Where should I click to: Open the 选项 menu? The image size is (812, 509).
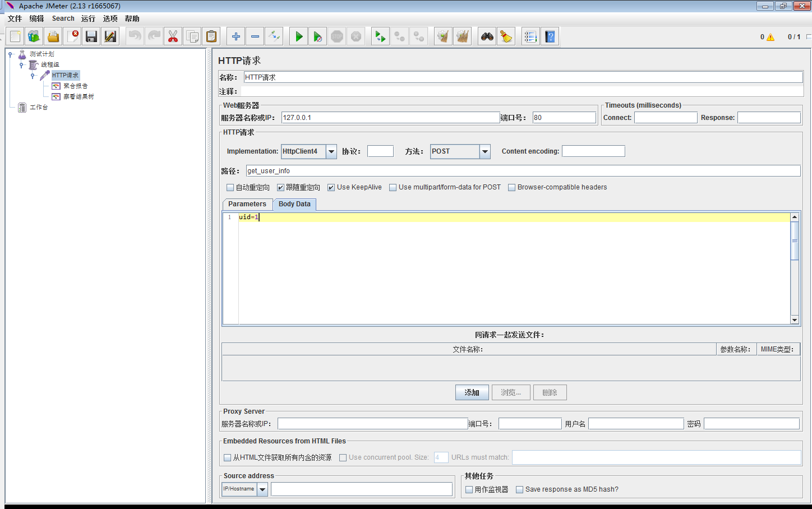(x=110, y=18)
